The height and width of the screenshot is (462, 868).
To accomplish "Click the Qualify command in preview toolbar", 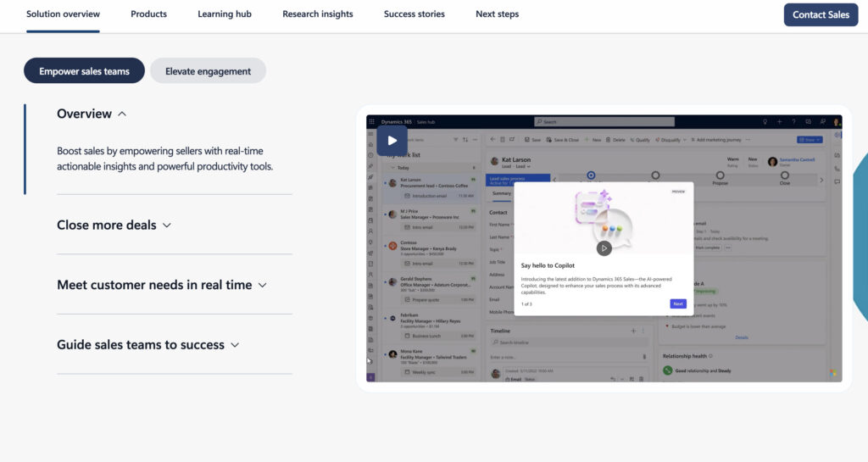I will coord(639,140).
